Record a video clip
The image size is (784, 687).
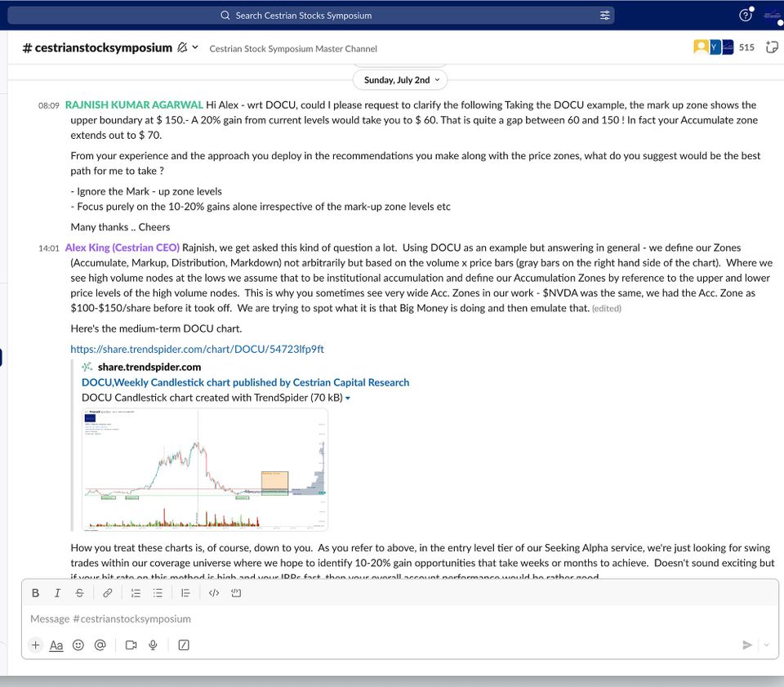click(x=131, y=645)
